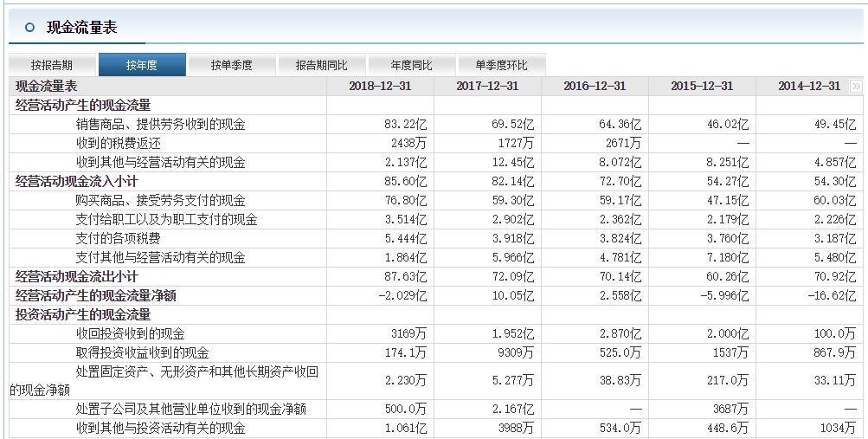The width and height of the screenshot is (868, 439).
Task: Open the 年度同比 tab
Action: click(x=411, y=65)
